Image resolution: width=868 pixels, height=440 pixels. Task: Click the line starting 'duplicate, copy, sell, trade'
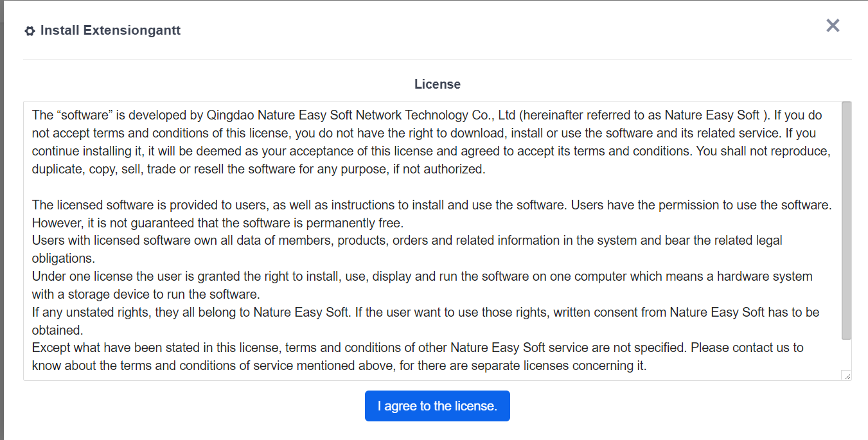coord(257,170)
